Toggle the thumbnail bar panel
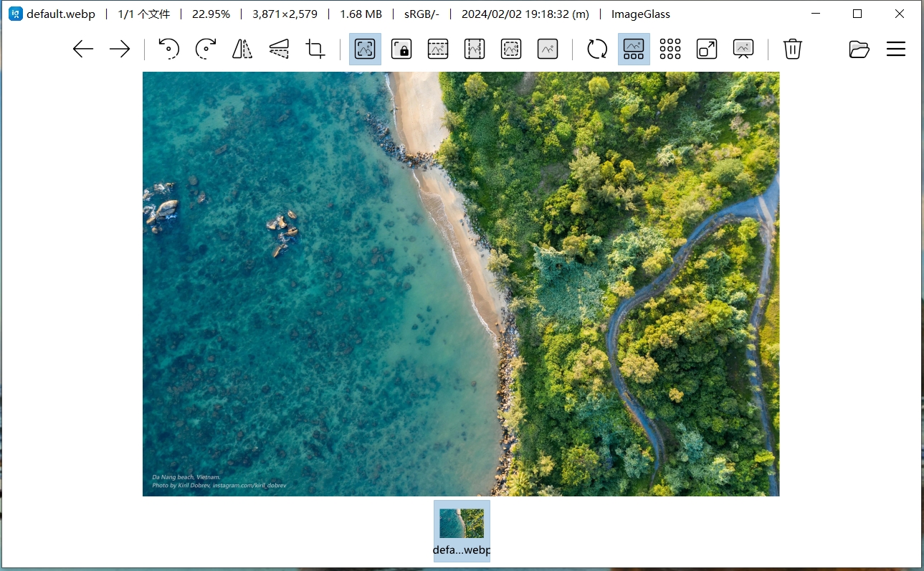Image resolution: width=924 pixels, height=571 pixels. [x=634, y=49]
